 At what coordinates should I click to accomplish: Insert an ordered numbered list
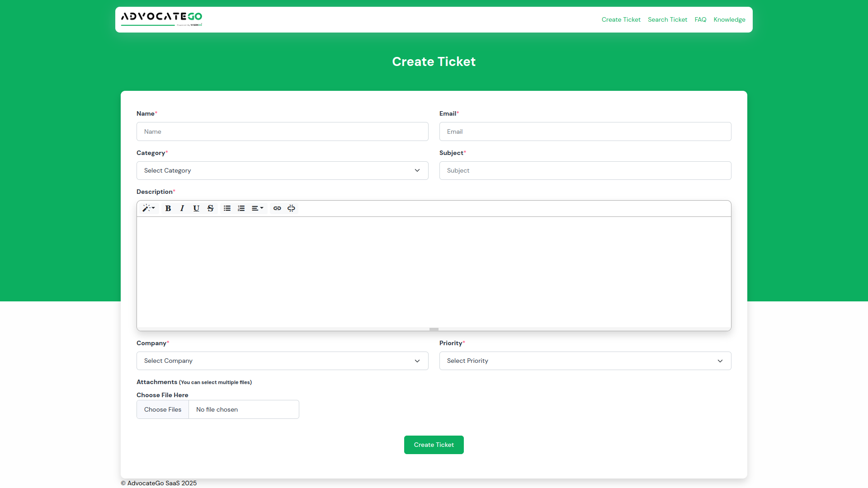(x=241, y=208)
